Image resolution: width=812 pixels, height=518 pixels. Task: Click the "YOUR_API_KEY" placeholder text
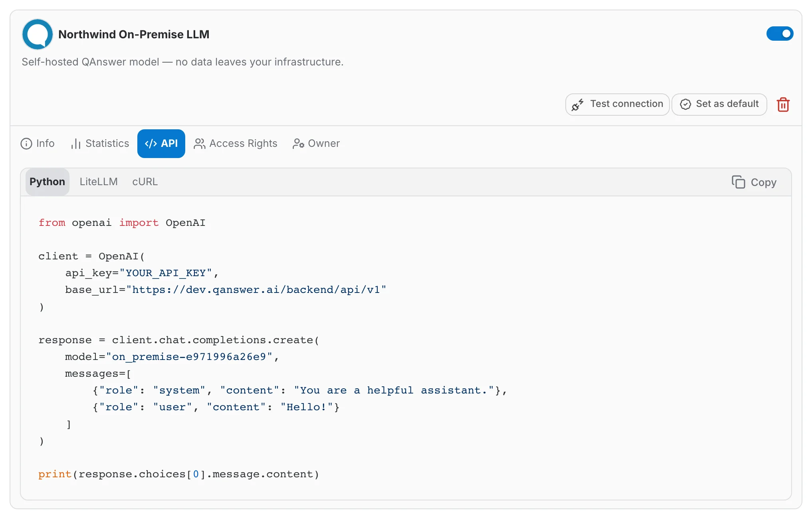click(166, 273)
